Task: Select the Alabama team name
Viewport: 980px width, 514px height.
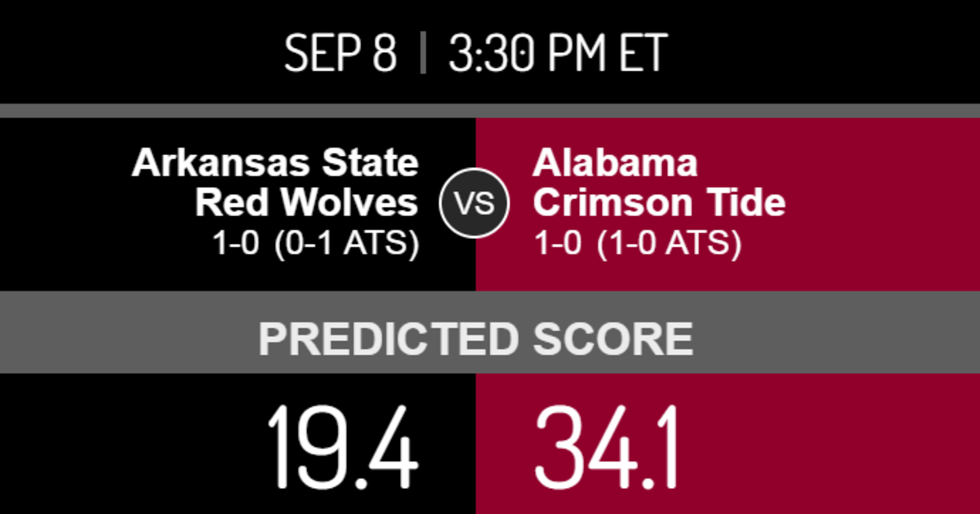Action: tap(615, 163)
